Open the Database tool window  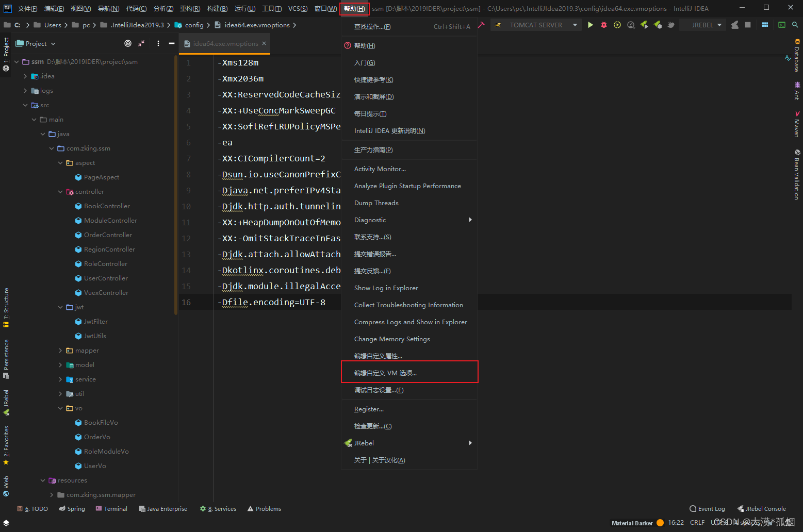coord(797,56)
